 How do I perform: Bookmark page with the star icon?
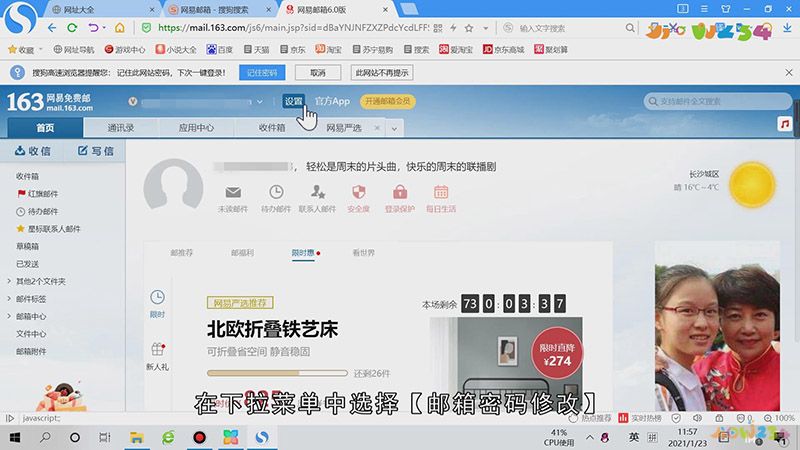pos(469,28)
